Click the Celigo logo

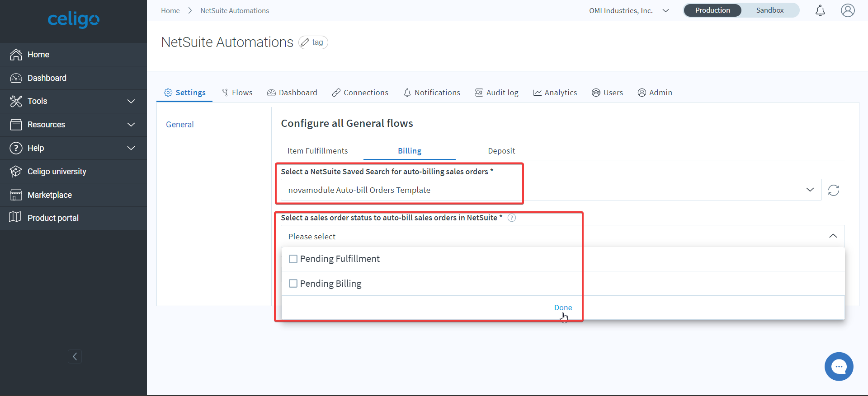coord(73,19)
